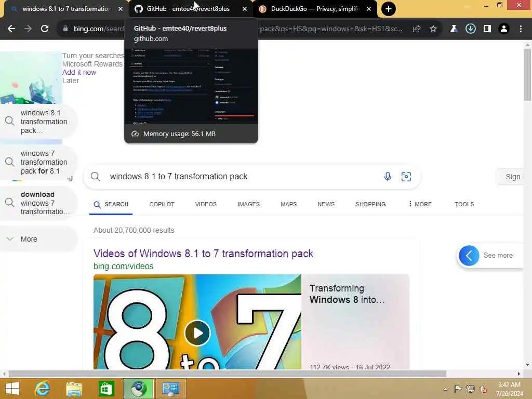Select the SEARCH results tab

[111, 204]
